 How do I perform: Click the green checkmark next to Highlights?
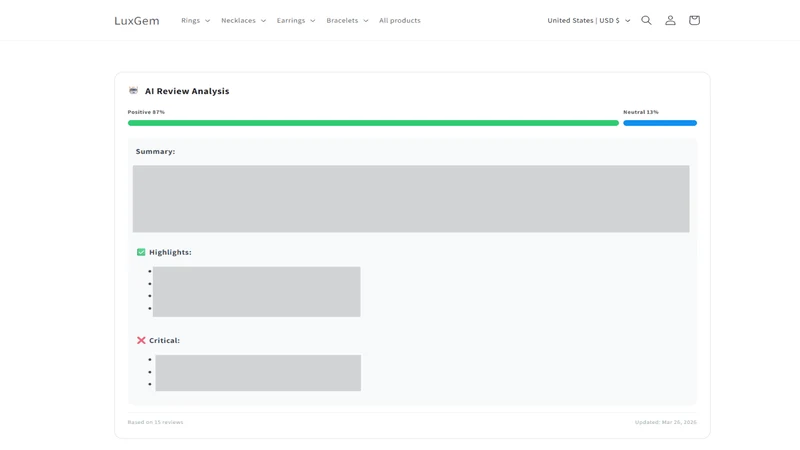(x=141, y=252)
